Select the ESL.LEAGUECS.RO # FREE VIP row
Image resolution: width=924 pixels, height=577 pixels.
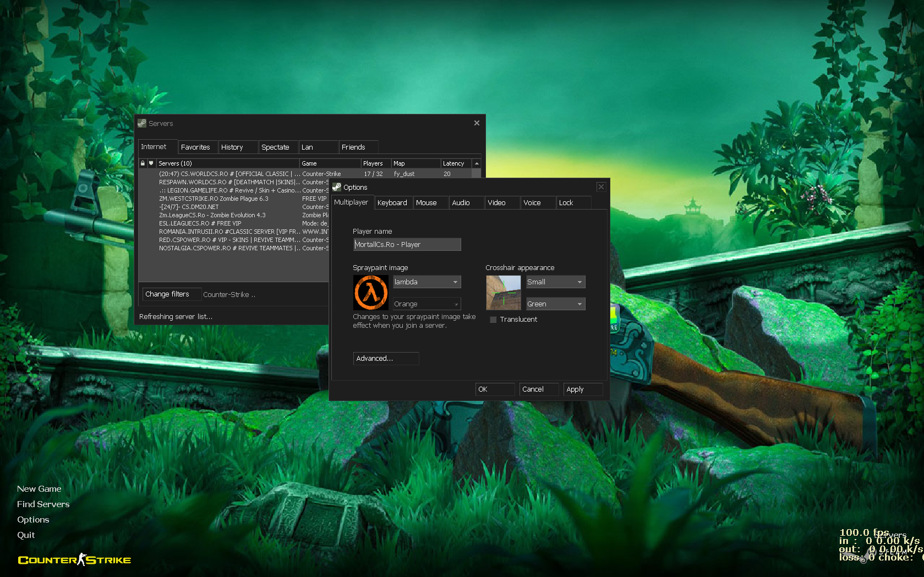[233, 223]
